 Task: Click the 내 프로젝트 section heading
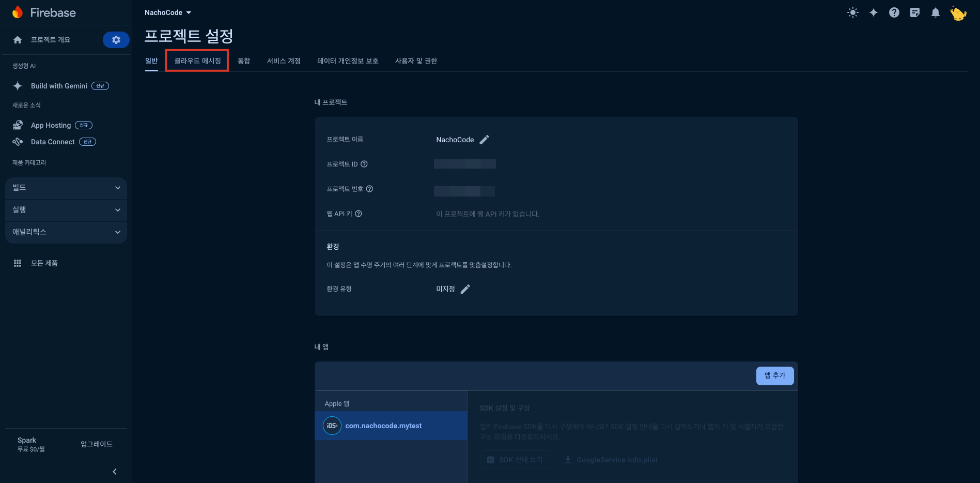(x=331, y=102)
